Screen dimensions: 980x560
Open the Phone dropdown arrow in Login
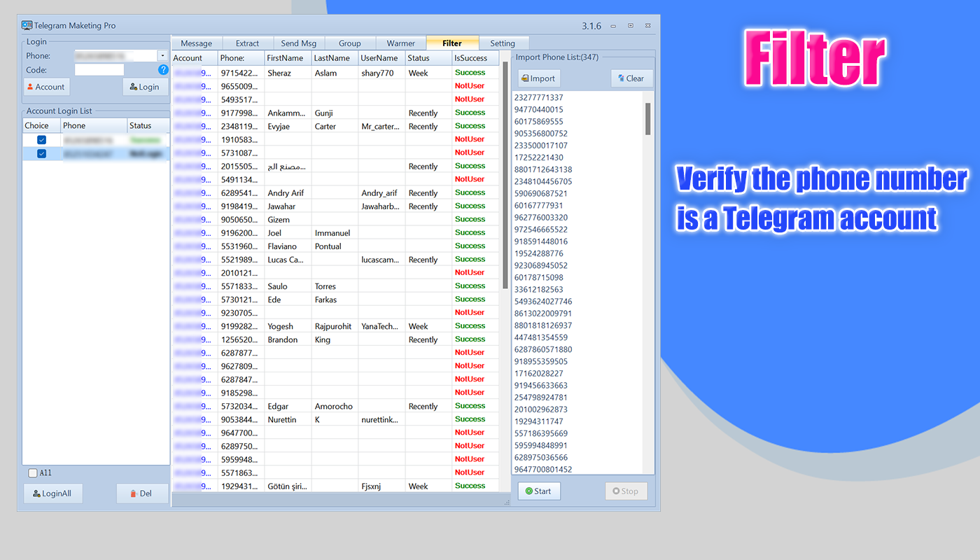pyautogui.click(x=162, y=55)
